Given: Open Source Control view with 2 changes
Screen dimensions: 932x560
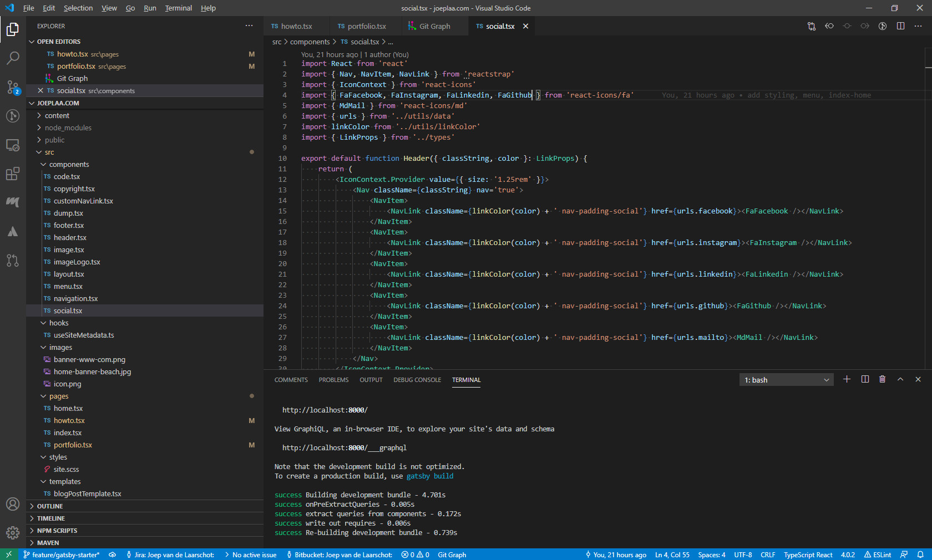Looking at the screenshot, I should pos(13,87).
